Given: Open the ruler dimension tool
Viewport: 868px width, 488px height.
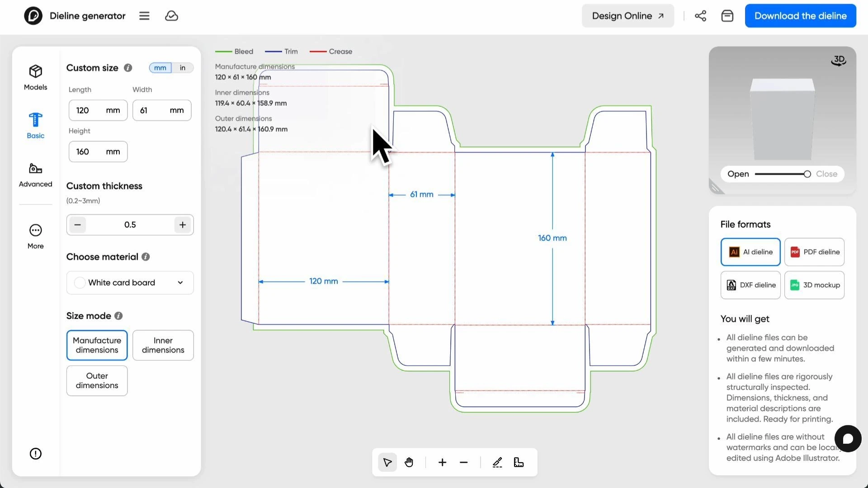Looking at the screenshot, I should coord(519,462).
